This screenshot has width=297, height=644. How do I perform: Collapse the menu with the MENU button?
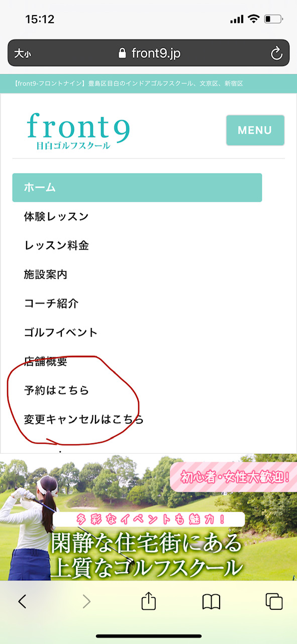tap(255, 130)
